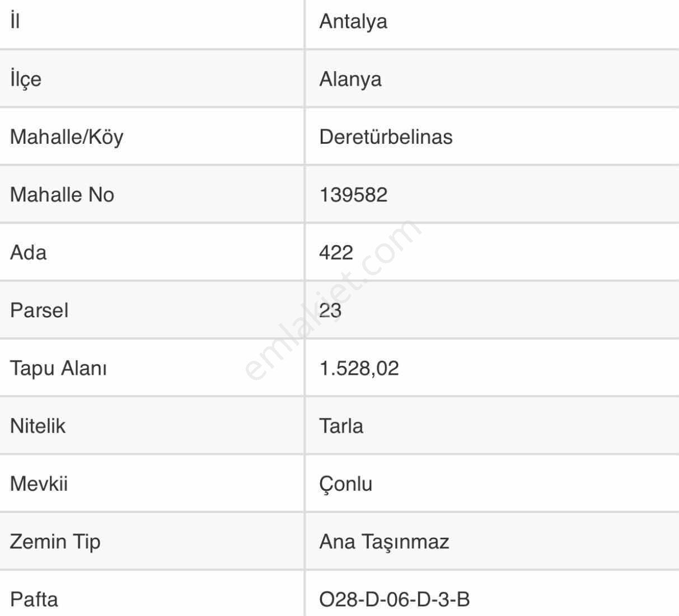
Task: Click the Tapu Alanı label
Action: pyautogui.click(x=58, y=369)
